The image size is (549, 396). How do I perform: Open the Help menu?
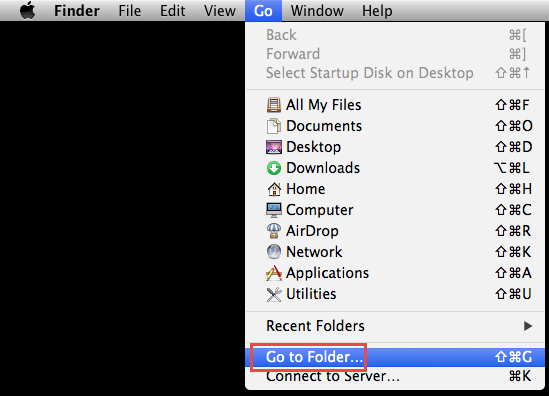click(377, 11)
